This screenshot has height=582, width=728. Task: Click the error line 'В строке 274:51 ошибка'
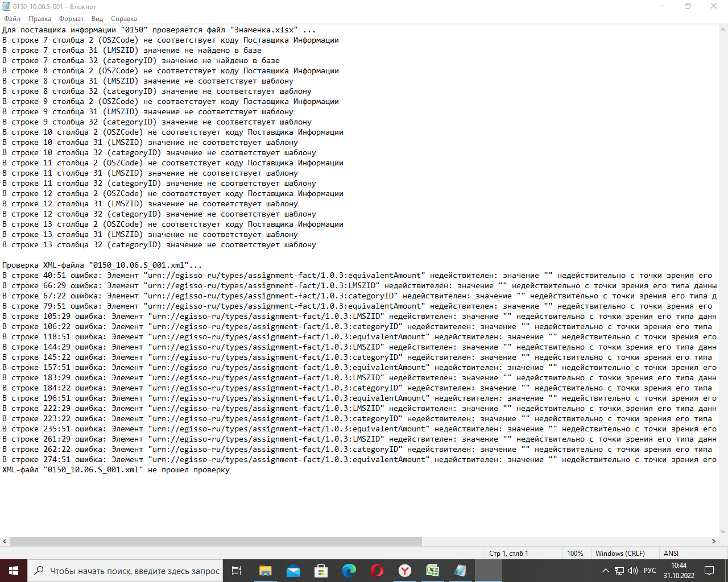[359, 460]
